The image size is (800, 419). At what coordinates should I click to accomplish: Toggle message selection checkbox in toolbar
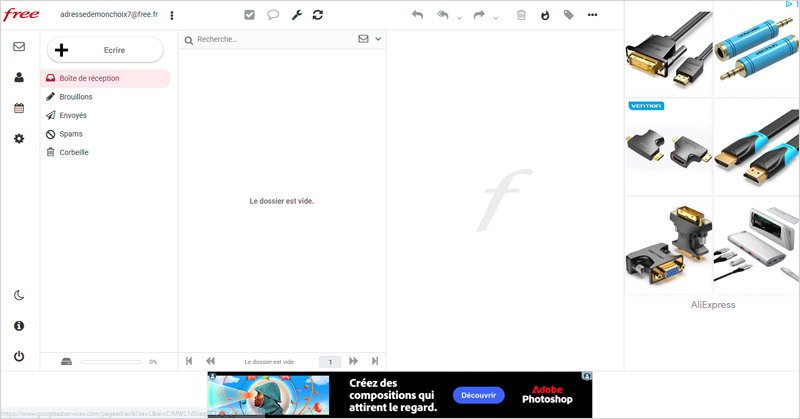click(x=249, y=15)
